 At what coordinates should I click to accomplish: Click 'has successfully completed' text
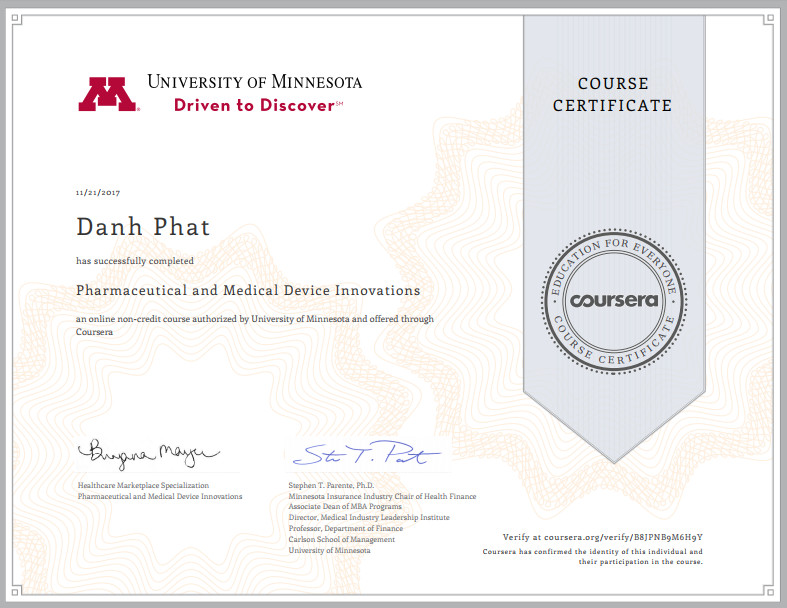135,261
